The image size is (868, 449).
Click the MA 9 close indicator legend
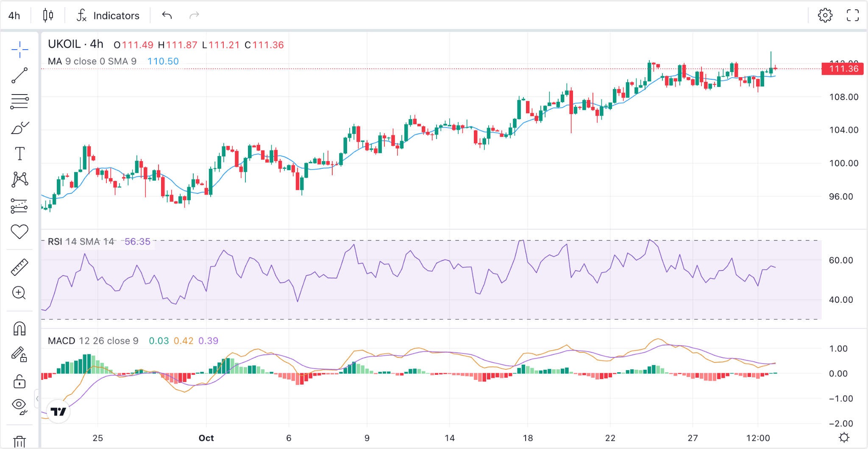tap(92, 61)
